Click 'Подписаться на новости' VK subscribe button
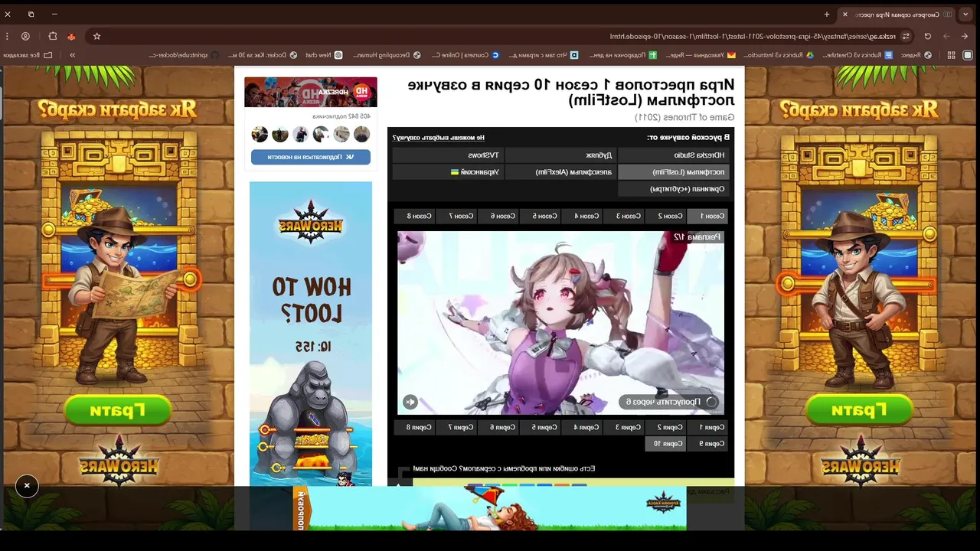Viewport: 980px width, 551px height. 311,157
